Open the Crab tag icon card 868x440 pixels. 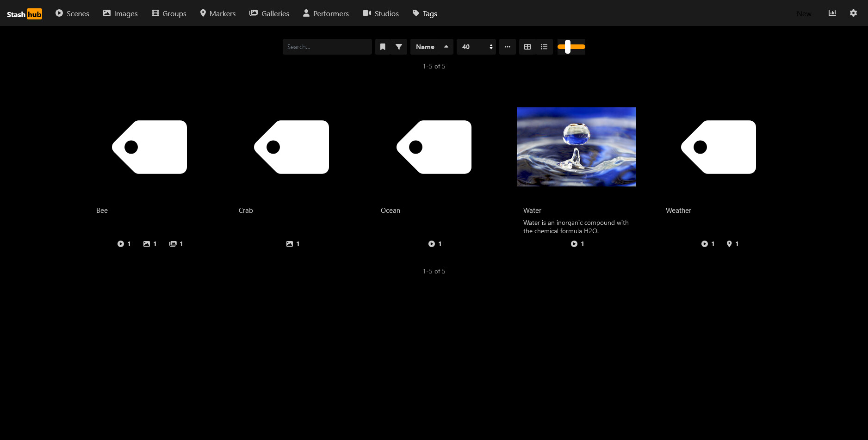pyautogui.click(x=291, y=147)
